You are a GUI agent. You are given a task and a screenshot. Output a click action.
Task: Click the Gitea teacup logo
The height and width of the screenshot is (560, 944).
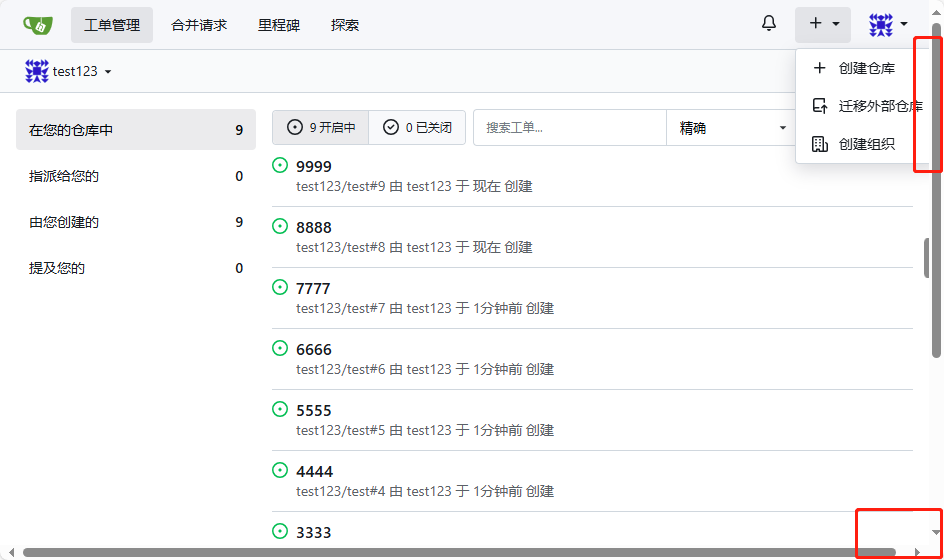click(x=38, y=25)
